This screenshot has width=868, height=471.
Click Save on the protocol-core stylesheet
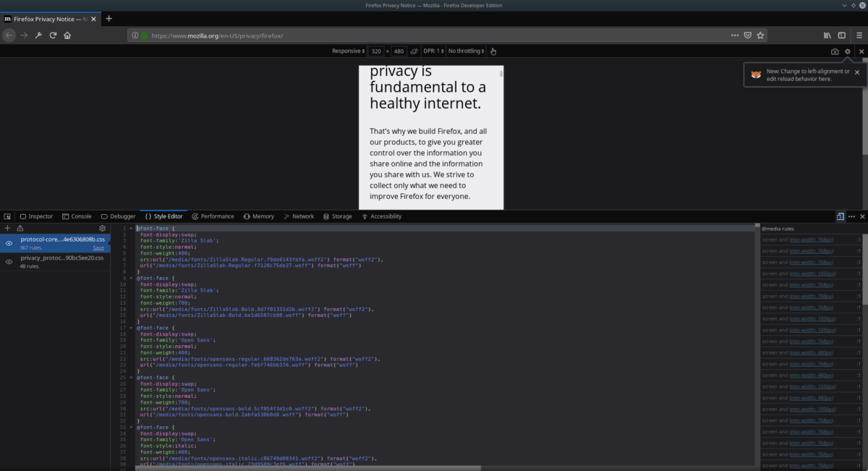[x=97, y=247]
